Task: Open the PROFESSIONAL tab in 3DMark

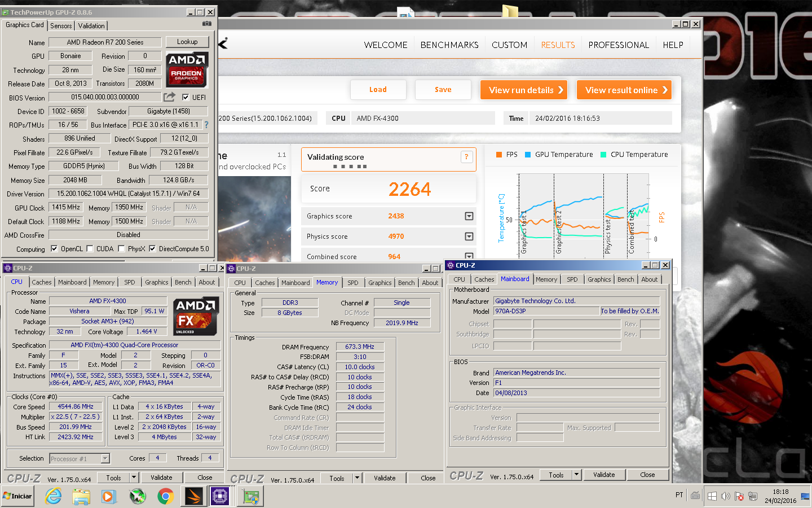Action: coord(619,45)
